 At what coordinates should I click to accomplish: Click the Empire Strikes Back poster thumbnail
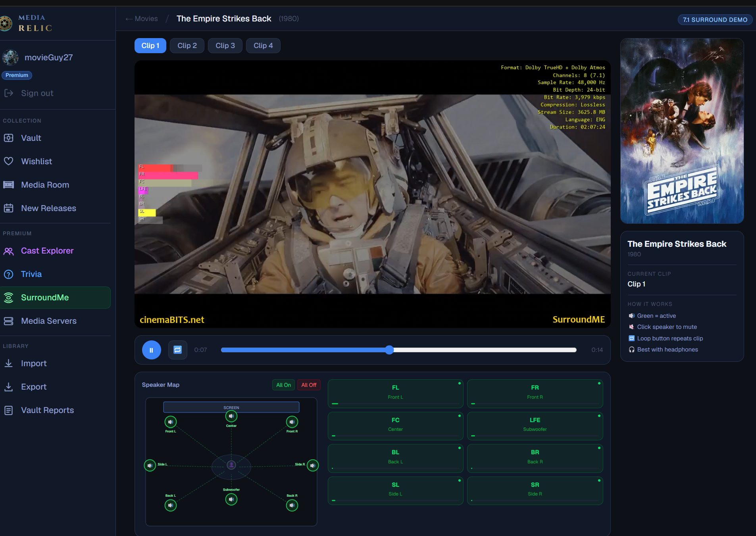pyautogui.click(x=682, y=131)
